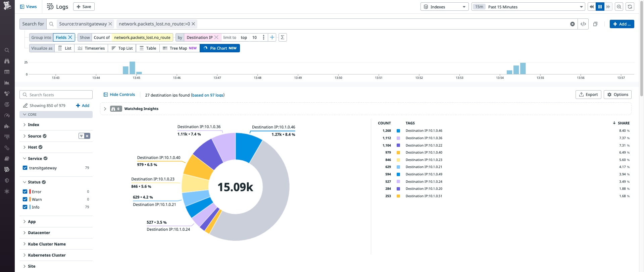Click the copy icon beside search bar

coord(595,24)
